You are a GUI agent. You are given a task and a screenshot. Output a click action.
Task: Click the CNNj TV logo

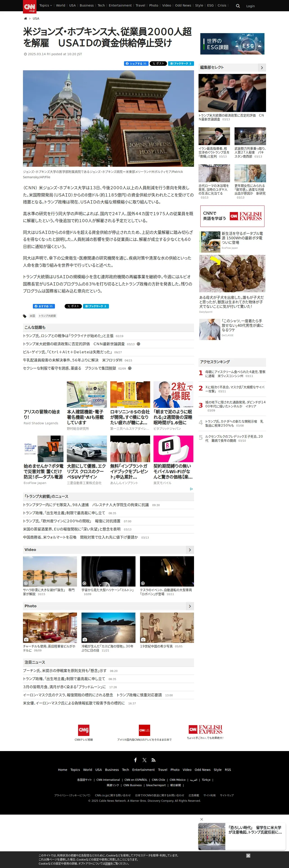click(84, 730)
